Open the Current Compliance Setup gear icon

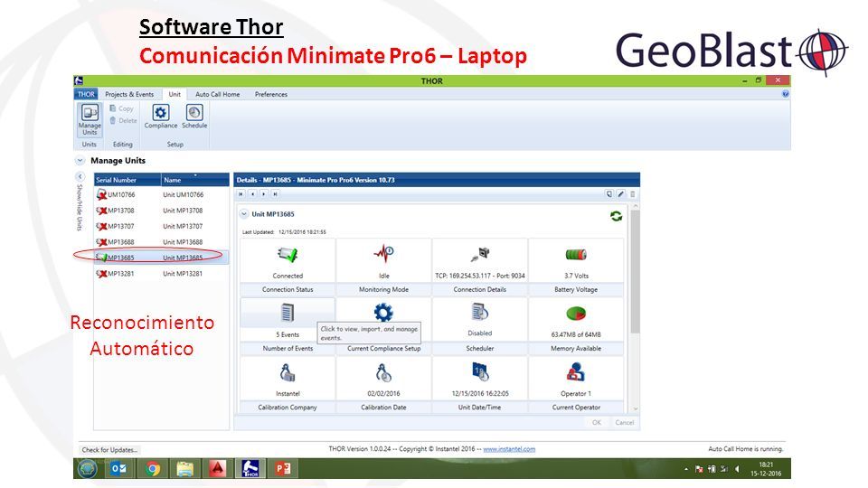383,313
